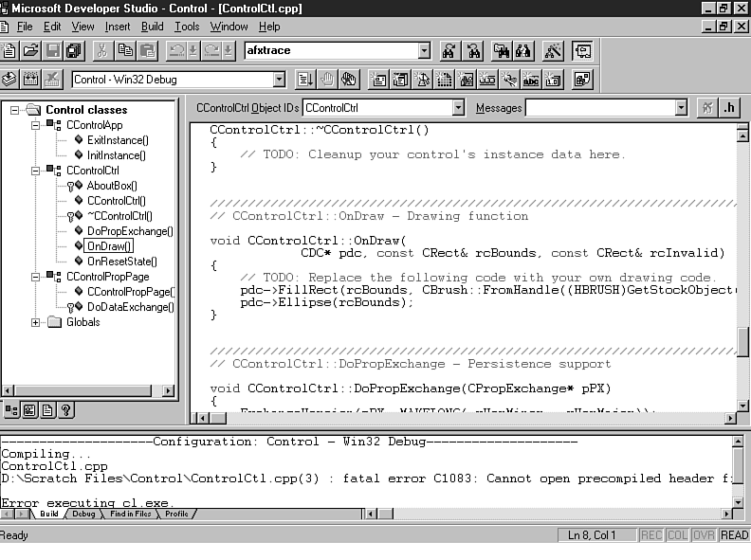Switch to the Profile output tab

coord(176,515)
